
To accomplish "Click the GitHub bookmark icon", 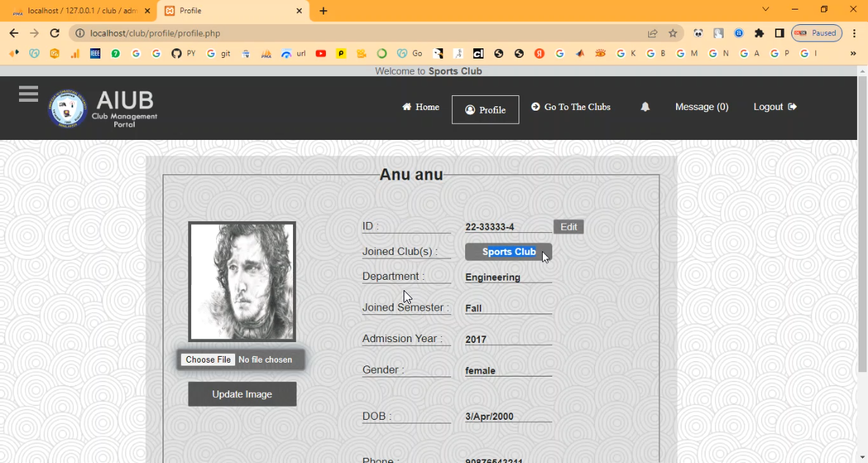I will (176, 53).
